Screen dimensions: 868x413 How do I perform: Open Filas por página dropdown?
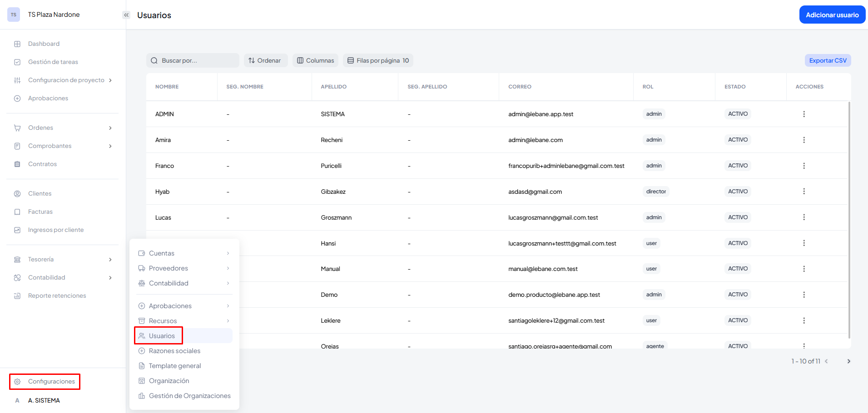(378, 60)
